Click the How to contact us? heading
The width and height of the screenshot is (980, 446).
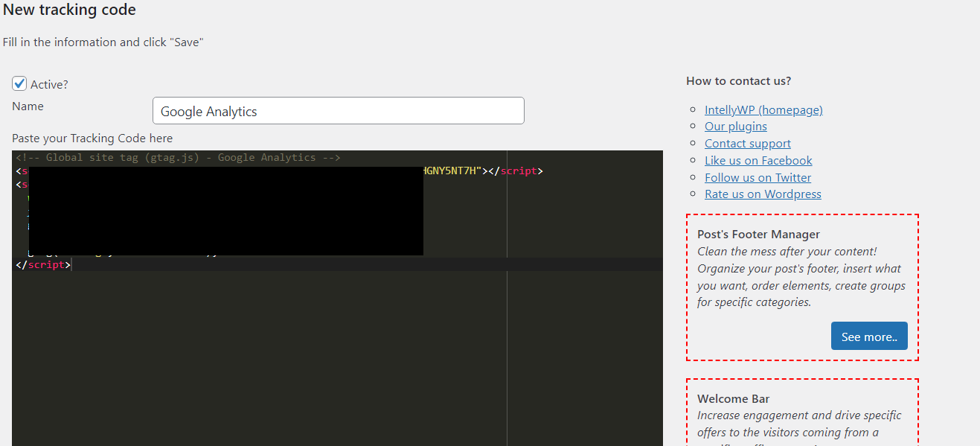739,80
